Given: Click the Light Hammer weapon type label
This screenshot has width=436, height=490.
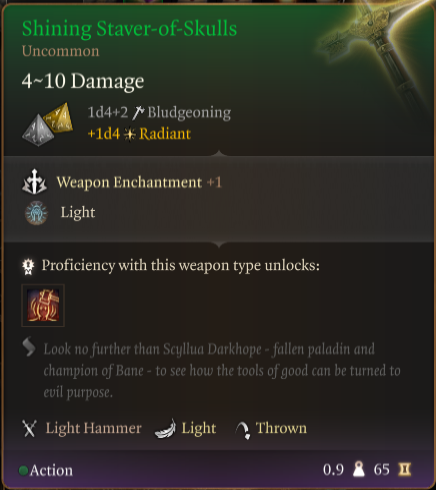Looking at the screenshot, I should click(x=93, y=428).
